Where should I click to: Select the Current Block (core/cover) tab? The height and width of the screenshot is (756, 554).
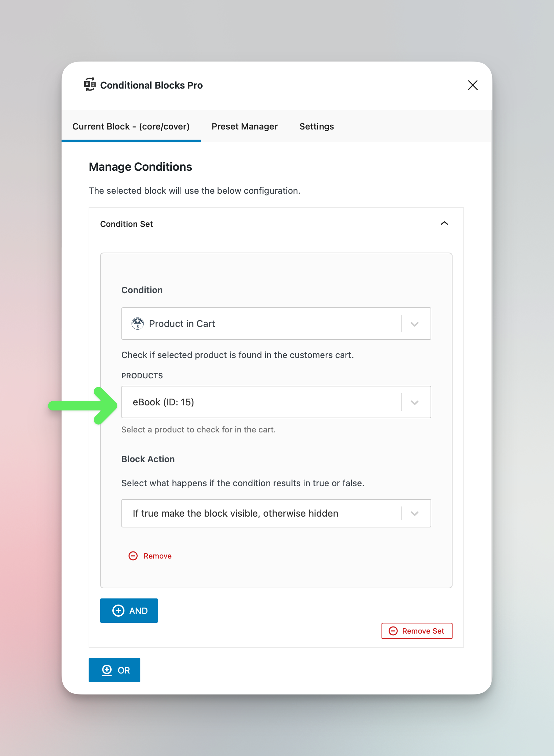[131, 126]
